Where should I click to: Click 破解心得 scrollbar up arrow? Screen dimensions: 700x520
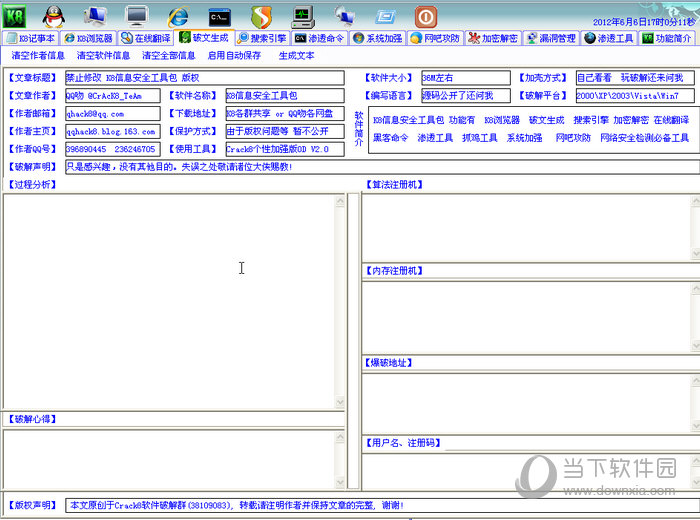coord(340,437)
